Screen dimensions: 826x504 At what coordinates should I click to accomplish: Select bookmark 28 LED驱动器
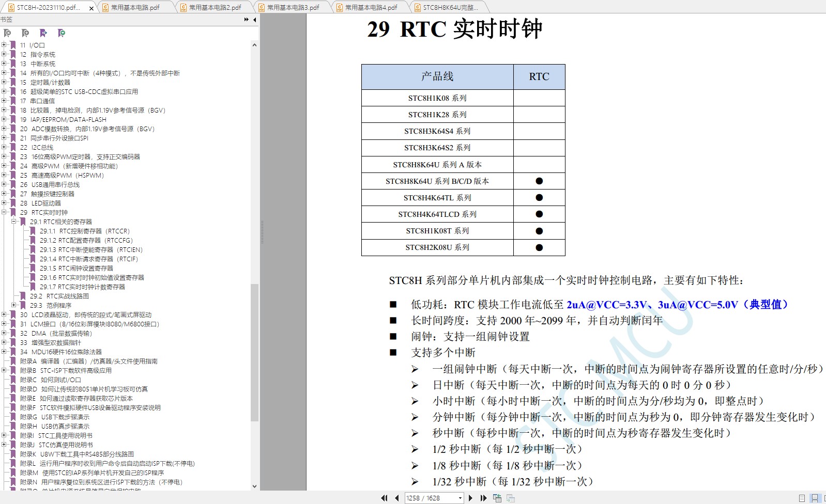[x=40, y=203]
